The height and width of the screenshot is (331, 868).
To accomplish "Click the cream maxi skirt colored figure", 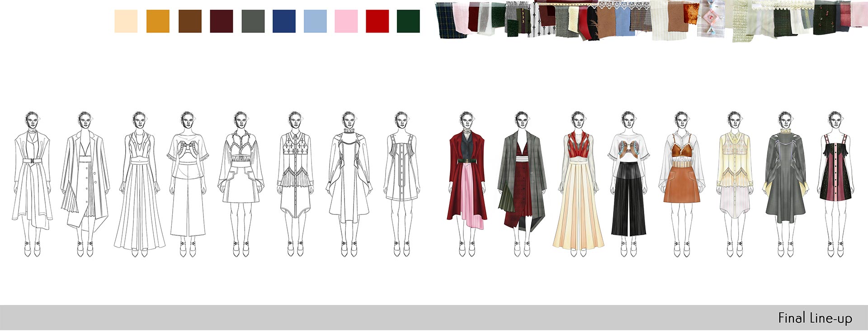I will (579, 184).
